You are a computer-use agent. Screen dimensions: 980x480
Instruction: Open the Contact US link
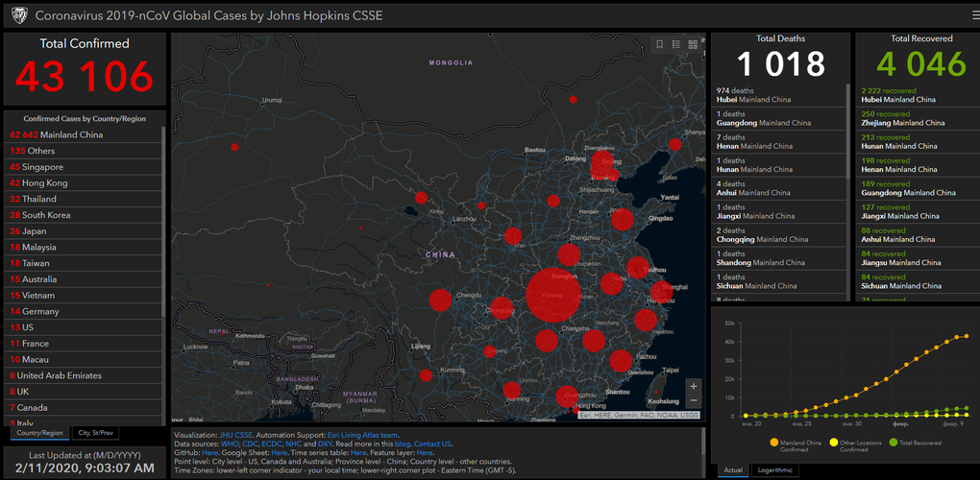tap(432, 444)
